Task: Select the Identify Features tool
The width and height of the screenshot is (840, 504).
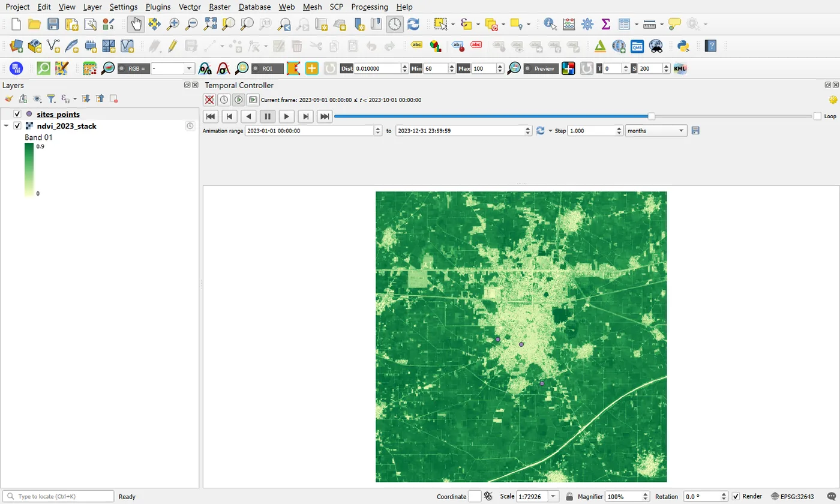Action: [x=550, y=24]
